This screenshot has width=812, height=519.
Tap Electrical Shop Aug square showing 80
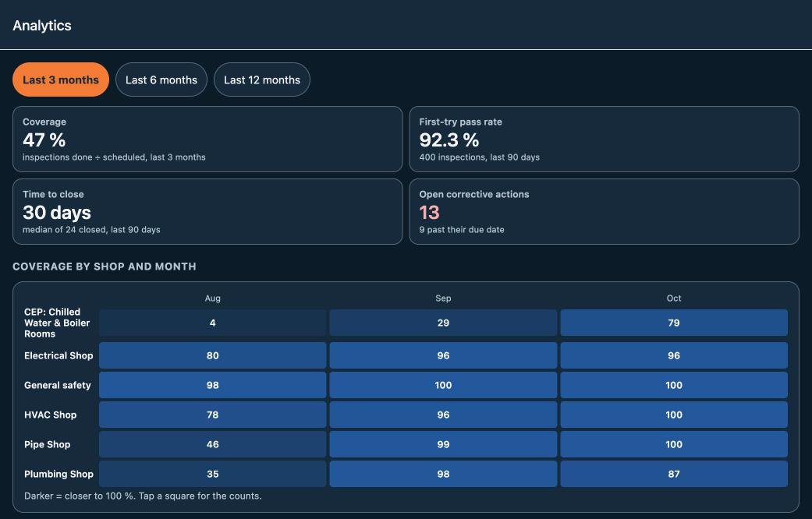point(212,355)
